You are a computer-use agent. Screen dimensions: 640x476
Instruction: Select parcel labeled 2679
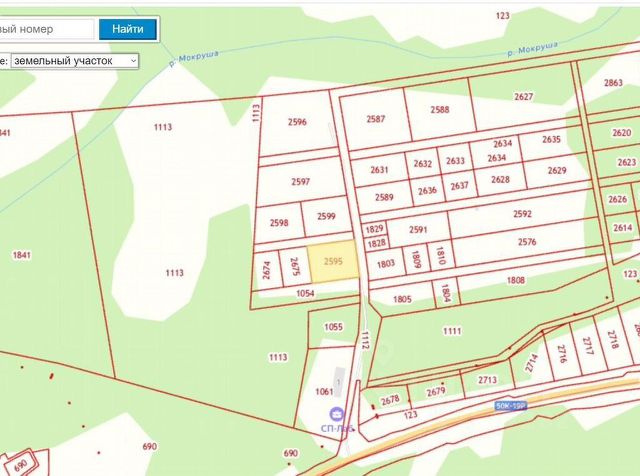point(436,392)
